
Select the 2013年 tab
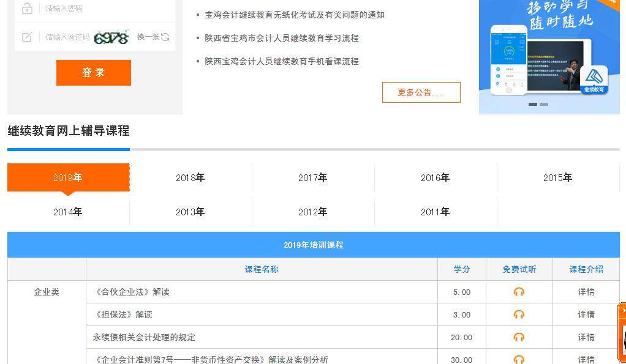[x=190, y=212]
